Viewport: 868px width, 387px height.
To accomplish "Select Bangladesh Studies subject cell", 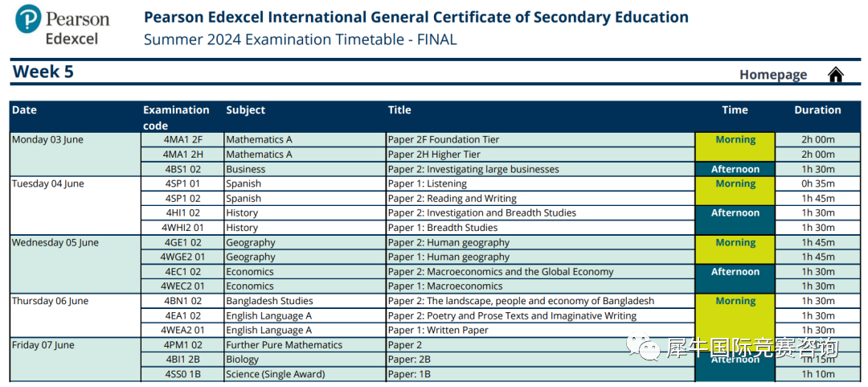I will (x=305, y=301).
